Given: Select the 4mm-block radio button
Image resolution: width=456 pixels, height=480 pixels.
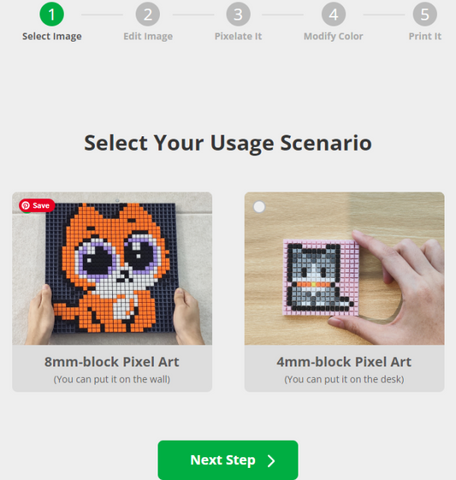Looking at the screenshot, I should coord(259,207).
